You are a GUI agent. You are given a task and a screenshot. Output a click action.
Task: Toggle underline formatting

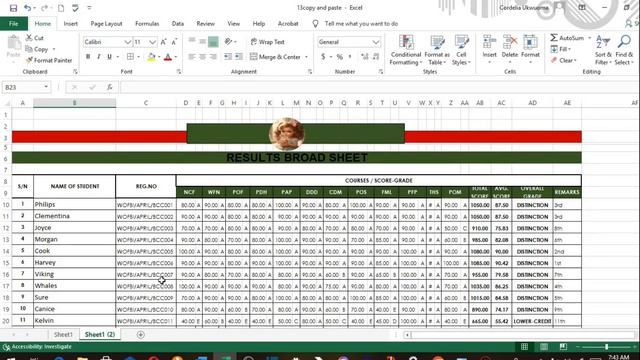(109, 57)
